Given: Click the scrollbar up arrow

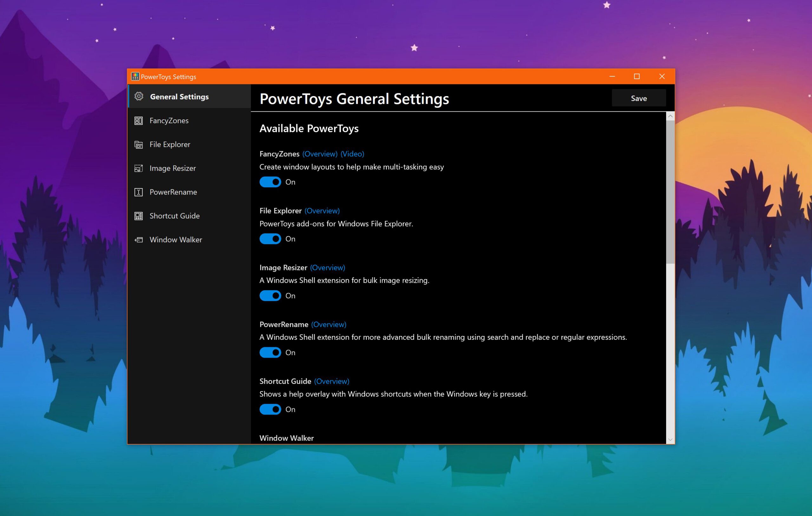Looking at the screenshot, I should (670, 116).
